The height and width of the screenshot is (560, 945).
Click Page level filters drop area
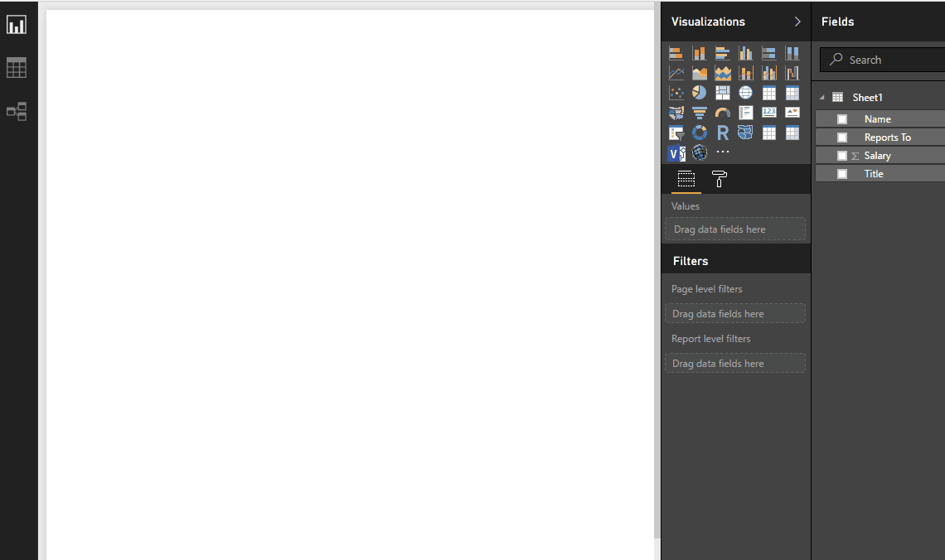(735, 314)
